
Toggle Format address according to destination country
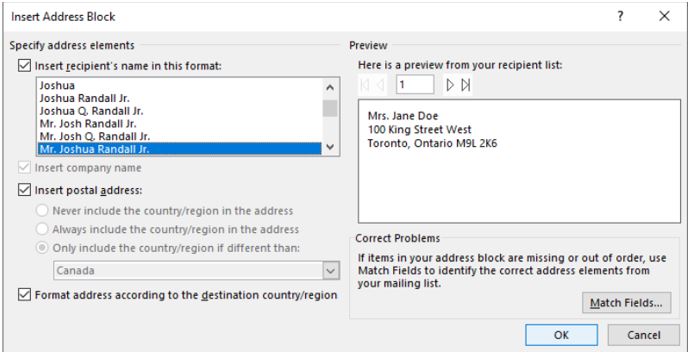point(24,295)
